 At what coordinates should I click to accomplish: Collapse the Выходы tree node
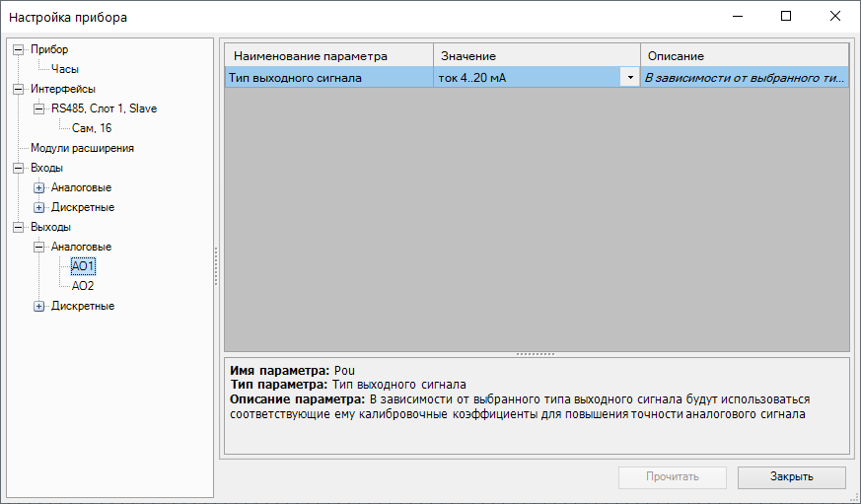tap(19, 227)
